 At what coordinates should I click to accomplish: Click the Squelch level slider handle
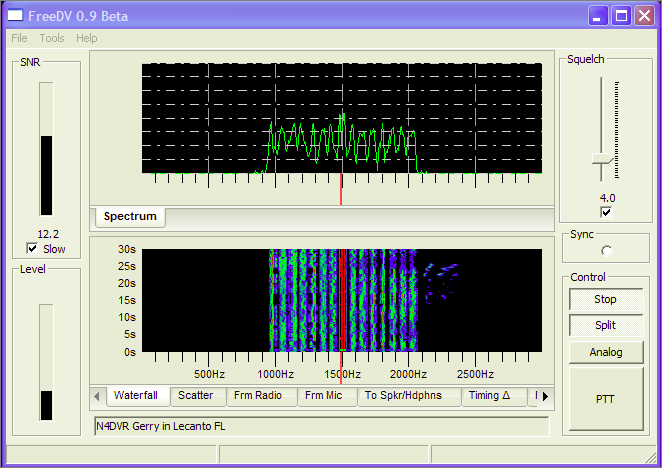tap(601, 160)
